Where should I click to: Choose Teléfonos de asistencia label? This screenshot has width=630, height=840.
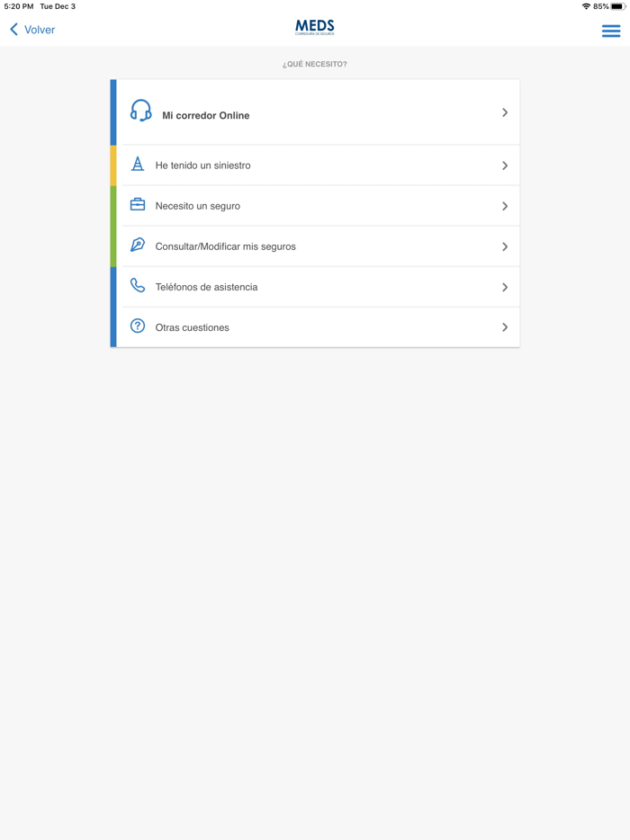207,287
